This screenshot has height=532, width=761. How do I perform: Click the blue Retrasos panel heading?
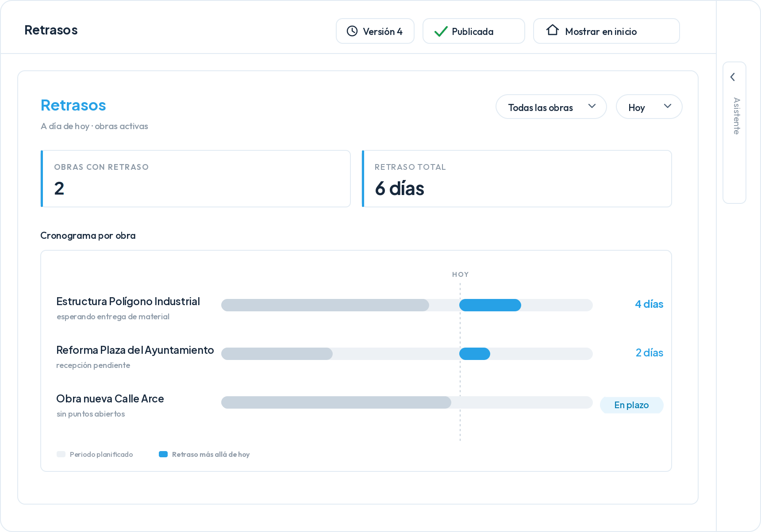(73, 105)
